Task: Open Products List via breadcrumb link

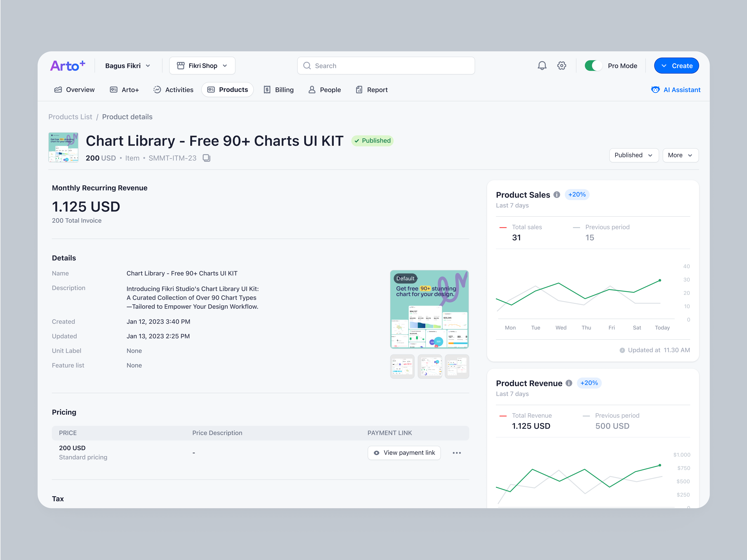Action: (x=70, y=117)
